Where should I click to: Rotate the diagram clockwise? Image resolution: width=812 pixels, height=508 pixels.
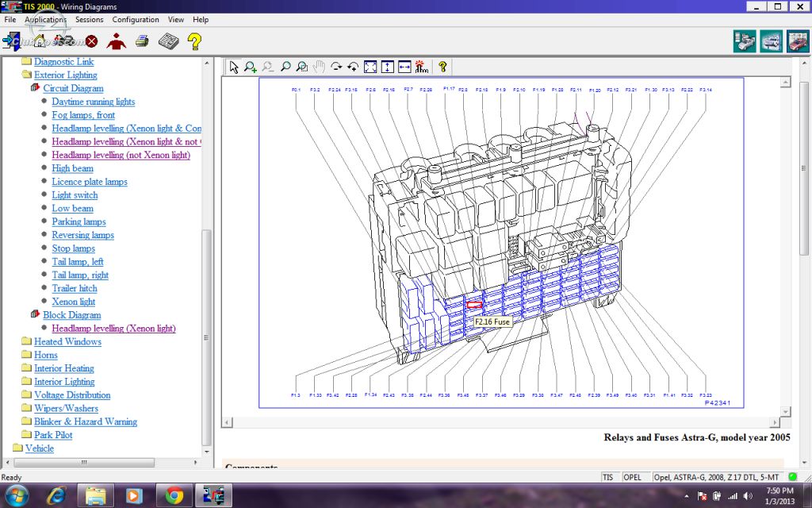pyautogui.click(x=336, y=67)
